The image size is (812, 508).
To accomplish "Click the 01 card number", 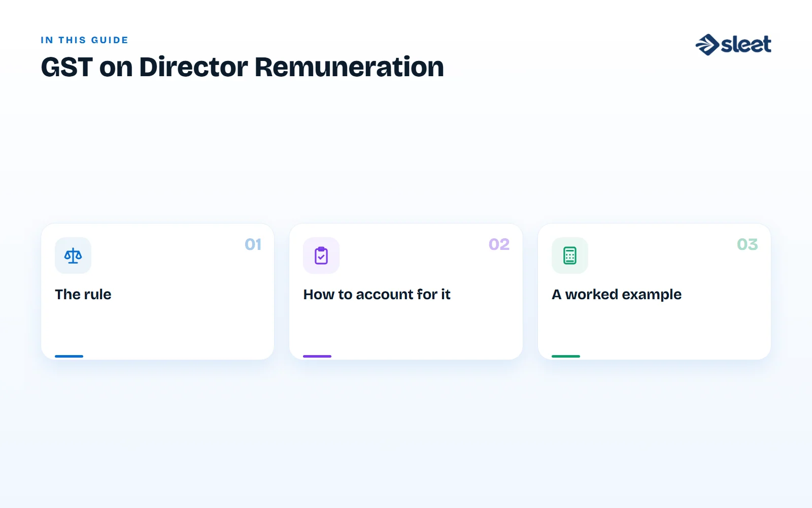I will tap(253, 244).
